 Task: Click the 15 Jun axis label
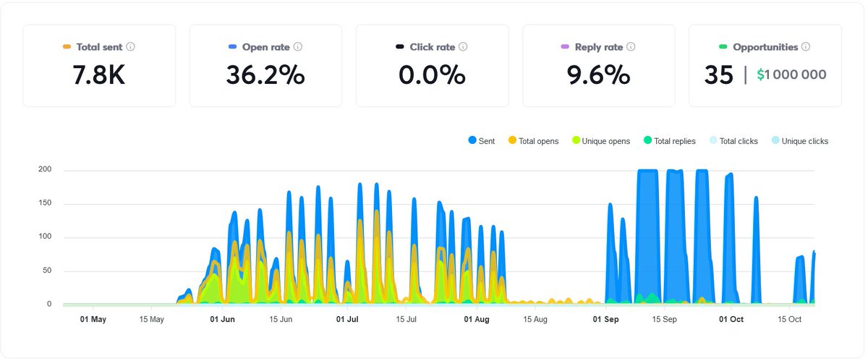pos(281,319)
